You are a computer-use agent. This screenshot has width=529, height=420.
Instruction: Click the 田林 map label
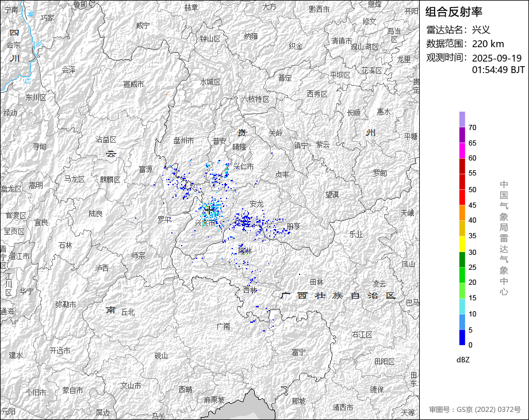click(x=316, y=281)
